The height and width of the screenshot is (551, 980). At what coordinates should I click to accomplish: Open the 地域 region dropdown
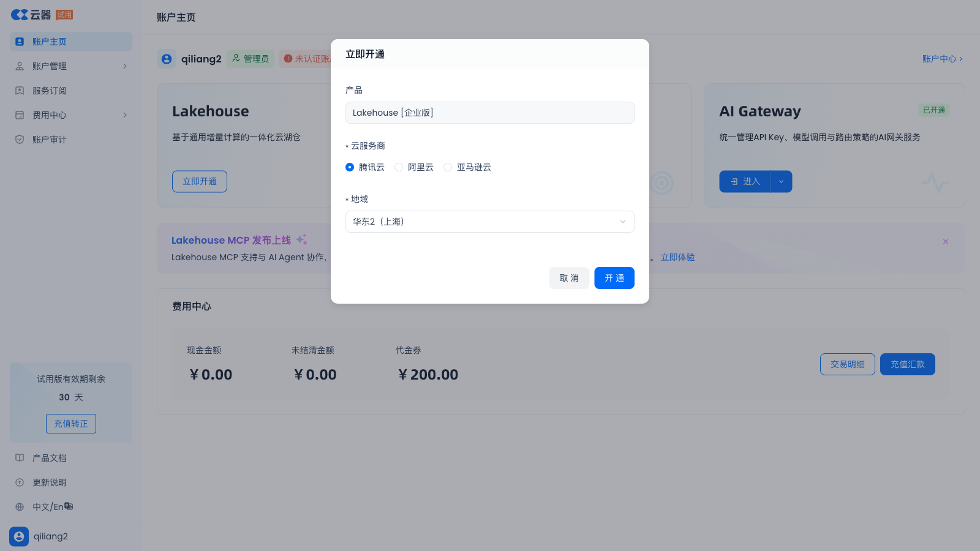[x=490, y=222]
